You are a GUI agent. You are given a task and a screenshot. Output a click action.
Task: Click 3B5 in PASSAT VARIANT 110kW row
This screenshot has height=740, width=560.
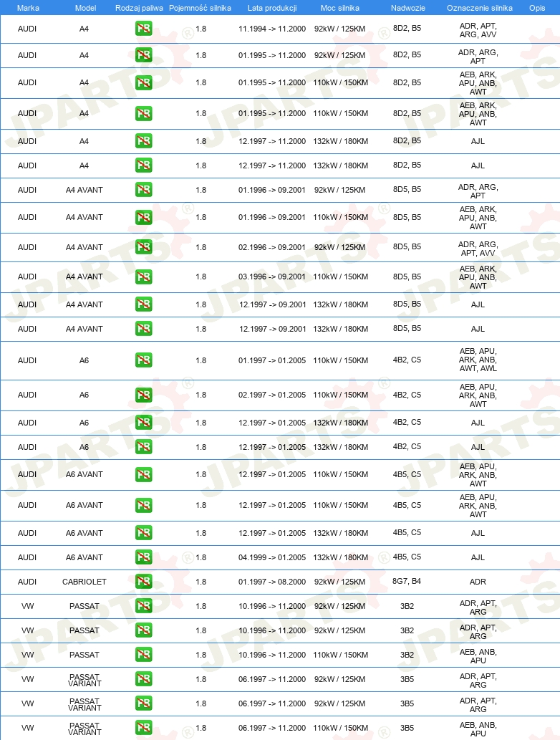point(407,728)
